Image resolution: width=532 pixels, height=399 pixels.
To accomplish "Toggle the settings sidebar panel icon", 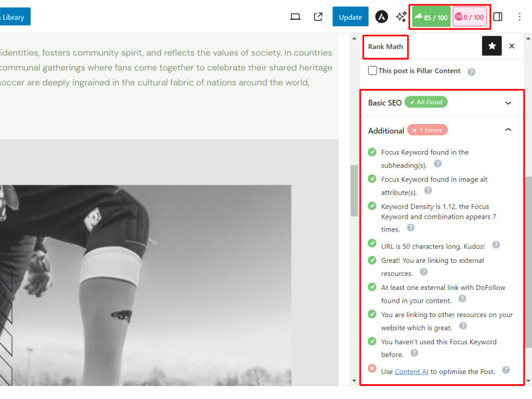I will pos(498,16).
